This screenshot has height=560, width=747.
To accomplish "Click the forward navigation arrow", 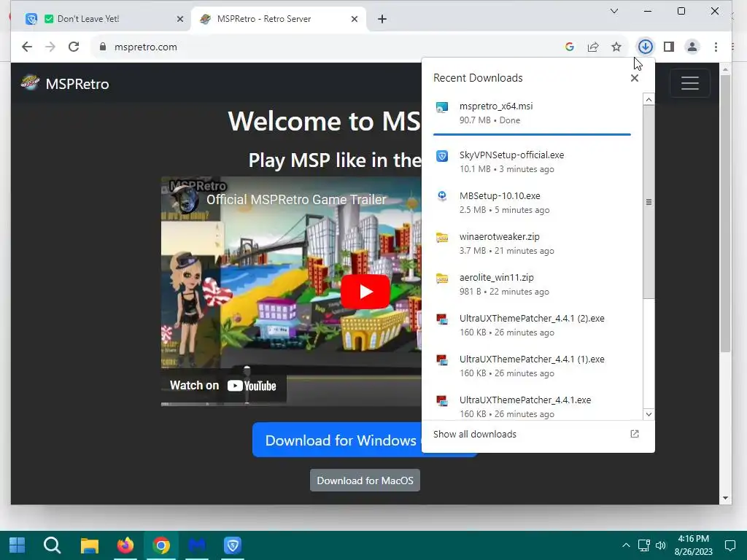I will (x=50, y=47).
